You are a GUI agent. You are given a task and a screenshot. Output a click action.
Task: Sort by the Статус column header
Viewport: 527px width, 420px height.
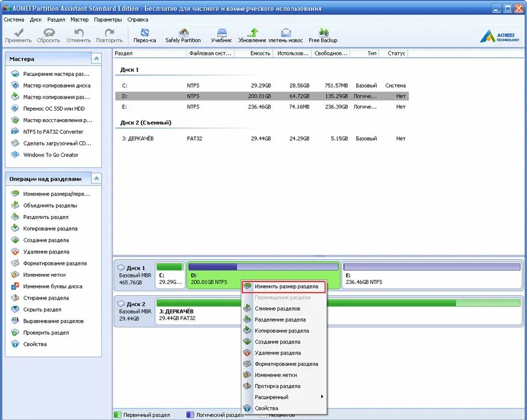393,54
